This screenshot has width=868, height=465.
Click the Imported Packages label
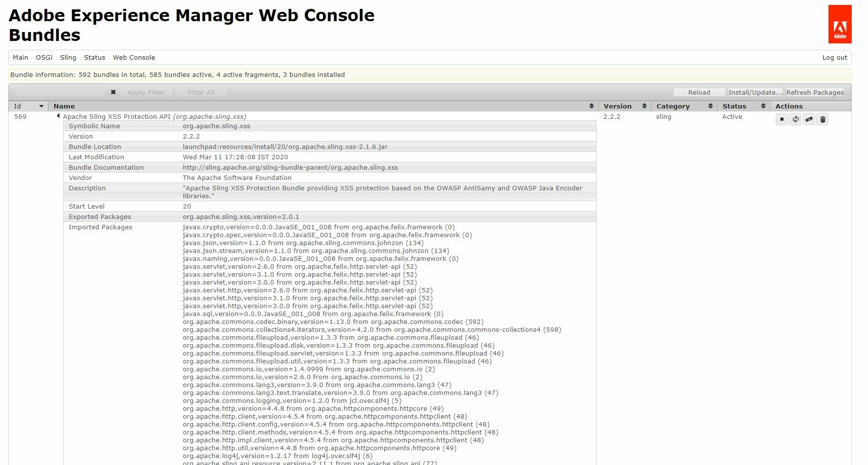pyautogui.click(x=100, y=227)
